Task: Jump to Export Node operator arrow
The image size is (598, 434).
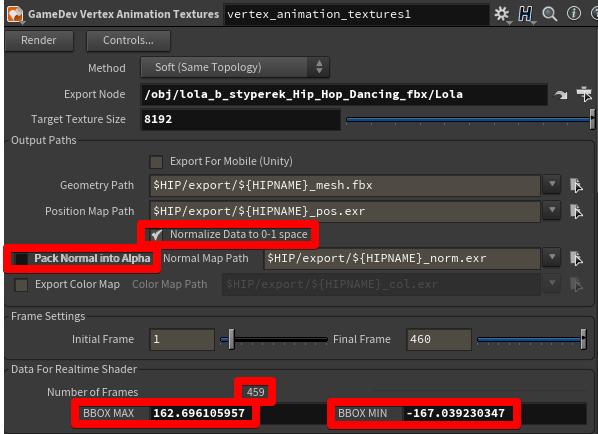Action: 561,95
